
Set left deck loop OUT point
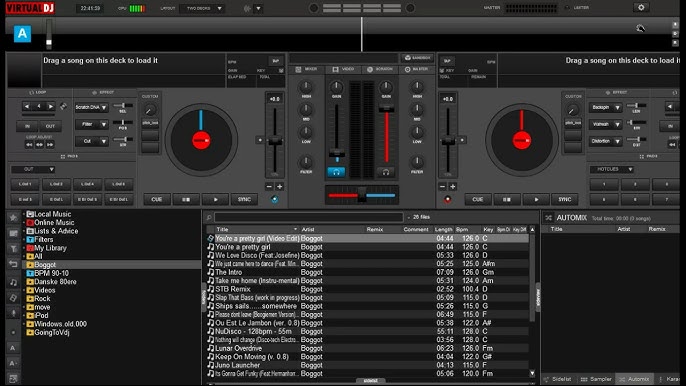tap(50, 126)
